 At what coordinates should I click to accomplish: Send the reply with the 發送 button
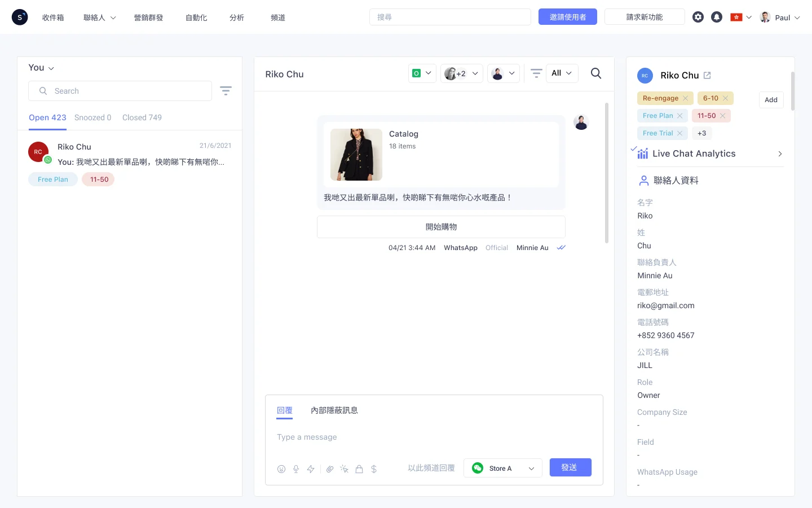pos(570,467)
